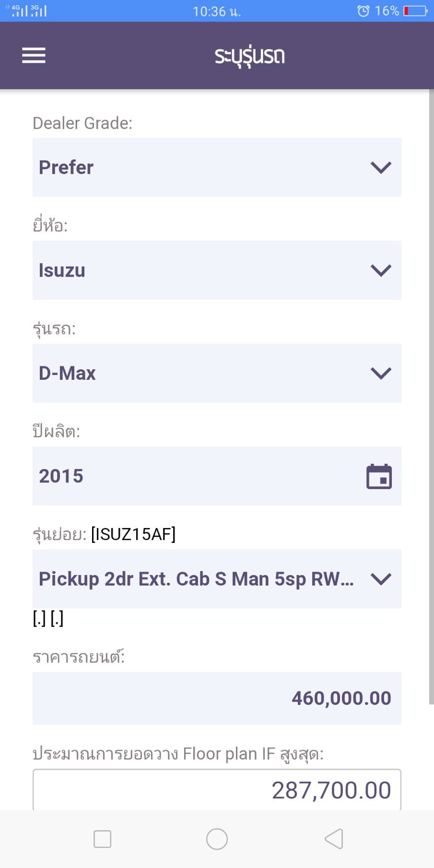Viewport: 434px width, 868px height.
Task: Open the hamburger navigation menu
Action: (34, 56)
